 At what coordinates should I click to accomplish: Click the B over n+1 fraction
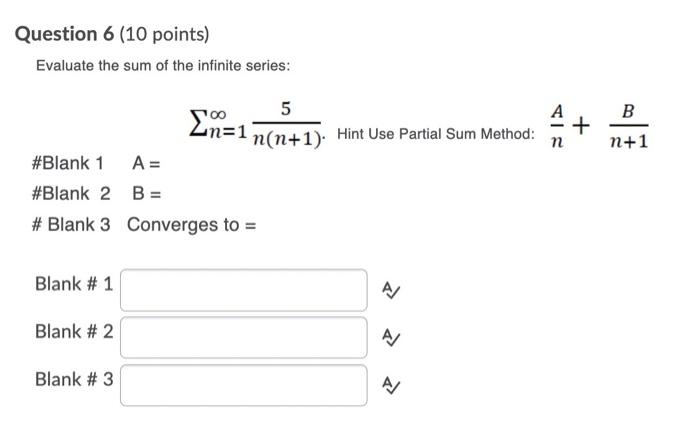coord(629,125)
